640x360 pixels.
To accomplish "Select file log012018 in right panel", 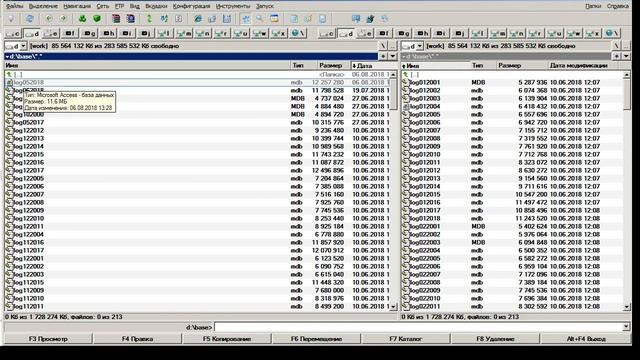I will [x=512, y=218].
